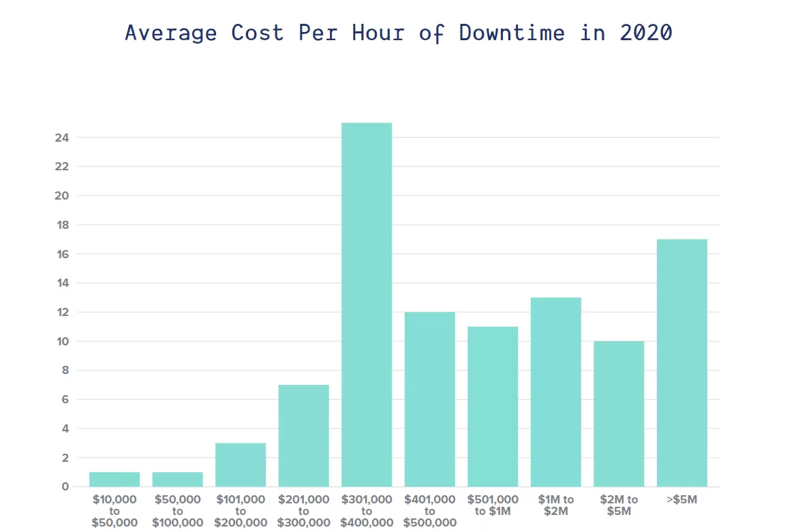Click the $201,000 to $300,000 bar
The image size is (798, 532).
[304, 436]
